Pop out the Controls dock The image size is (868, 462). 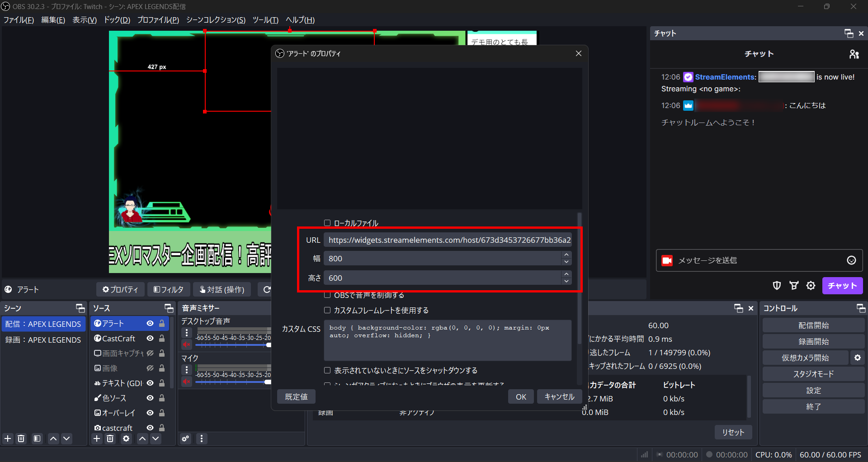click(x=861, y=308)
